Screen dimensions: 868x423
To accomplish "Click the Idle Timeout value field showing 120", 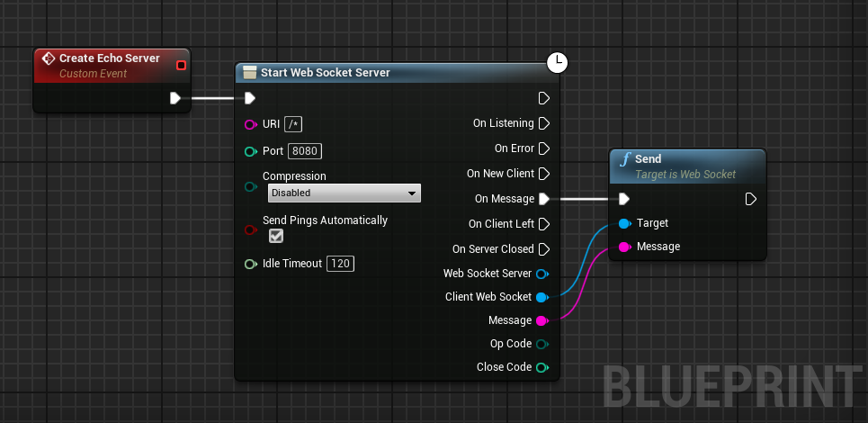I will coord(340,264).
